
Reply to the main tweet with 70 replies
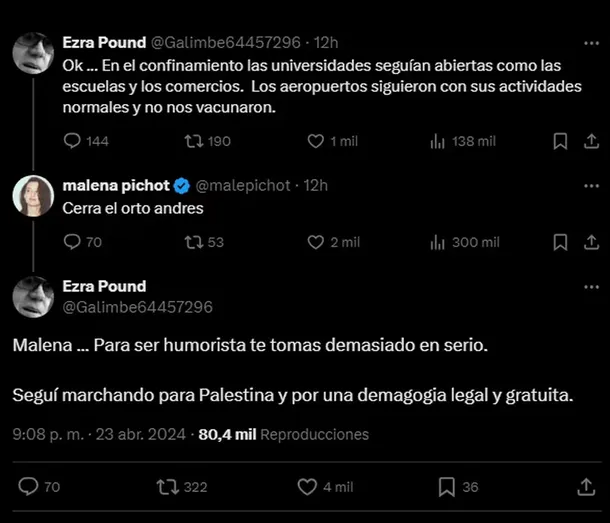click(28, 487)
